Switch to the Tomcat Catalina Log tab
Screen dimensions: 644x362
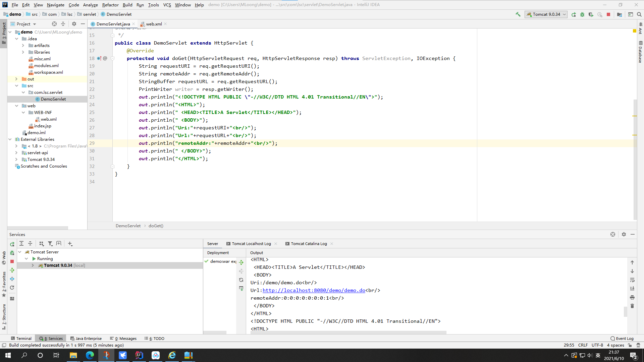(309, 244)
